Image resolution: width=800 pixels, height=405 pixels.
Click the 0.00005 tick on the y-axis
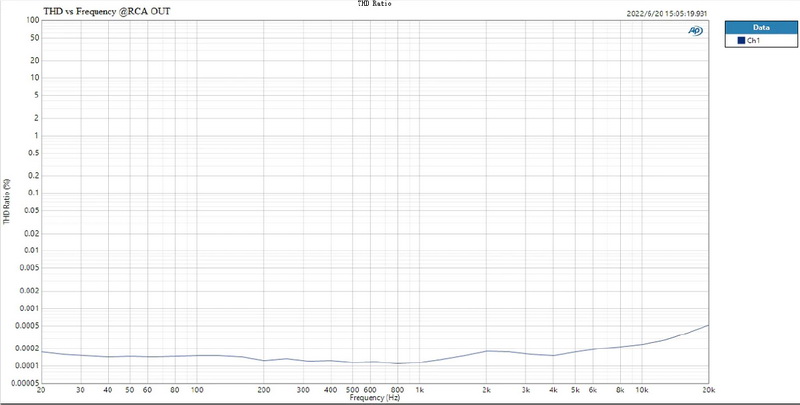click(x=22, y=381)
